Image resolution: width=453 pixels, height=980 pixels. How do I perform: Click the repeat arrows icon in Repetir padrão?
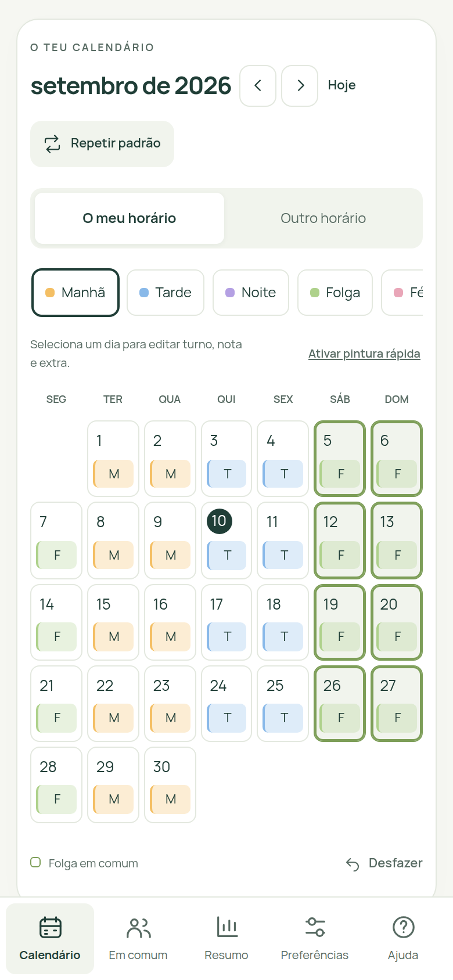pyautogui.click(x=52, y=143)
